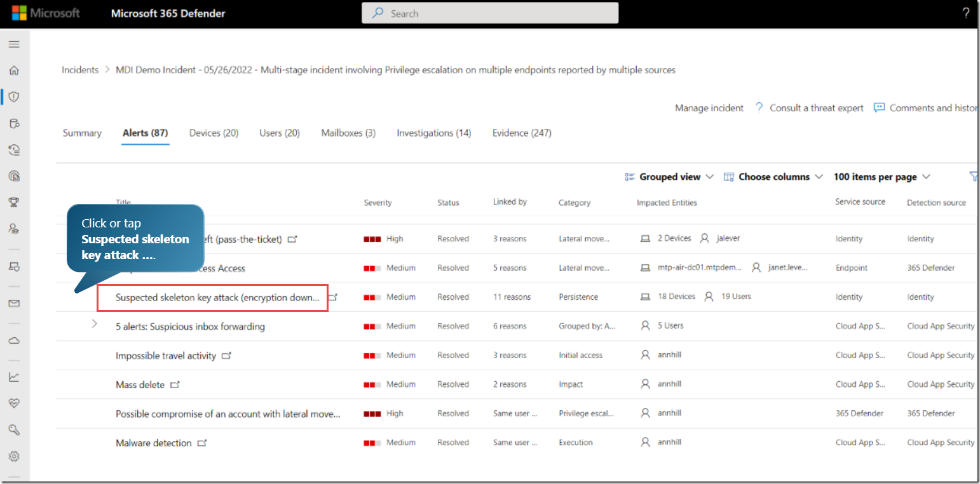Open Incidents & alerts shield icon in sidebar
980x484 pixels.
point(14,97)
